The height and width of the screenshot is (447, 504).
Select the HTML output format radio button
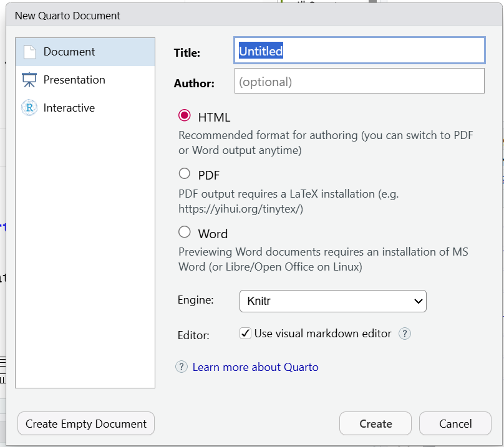tap(185, 115)
